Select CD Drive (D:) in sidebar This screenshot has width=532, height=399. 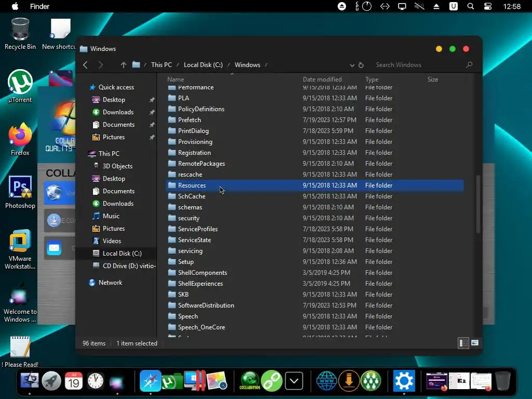pos(129,266)
